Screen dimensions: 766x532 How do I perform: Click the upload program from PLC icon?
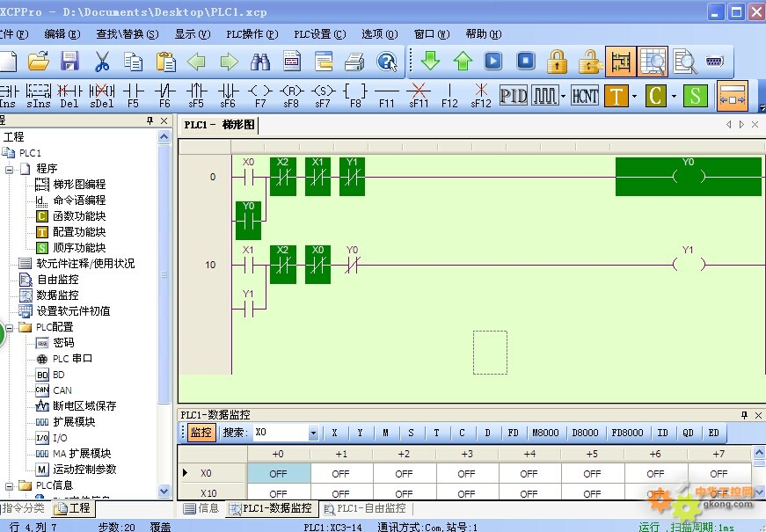pyautogui.click(x=463, y=62)
